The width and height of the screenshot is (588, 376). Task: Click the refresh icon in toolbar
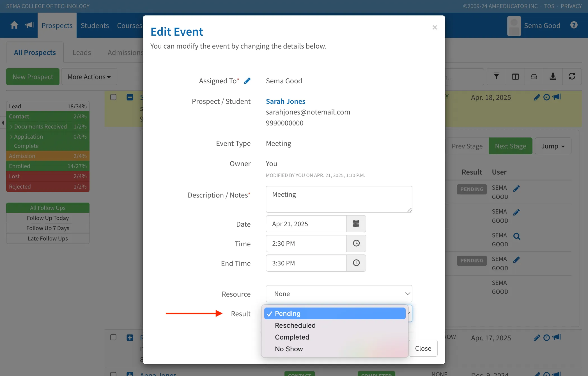click(572, 77)
